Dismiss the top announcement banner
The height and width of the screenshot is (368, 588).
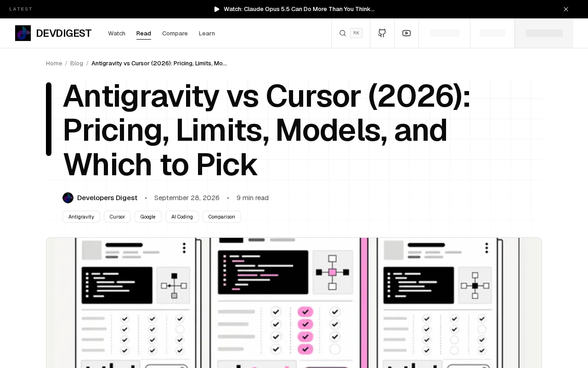click(x=566, y=9)
